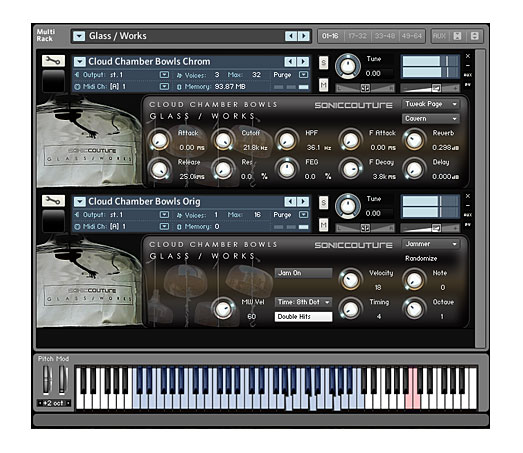Open wrench edit icon for Bowls Orig

tap(53, 200)
